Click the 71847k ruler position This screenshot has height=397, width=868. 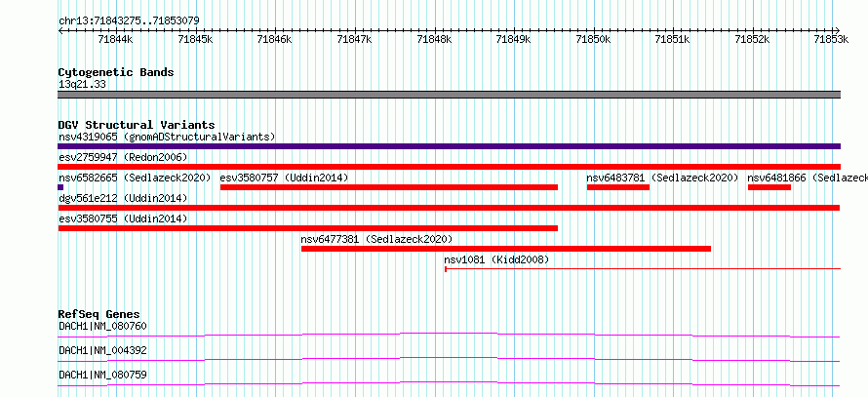tap(354, 39)
